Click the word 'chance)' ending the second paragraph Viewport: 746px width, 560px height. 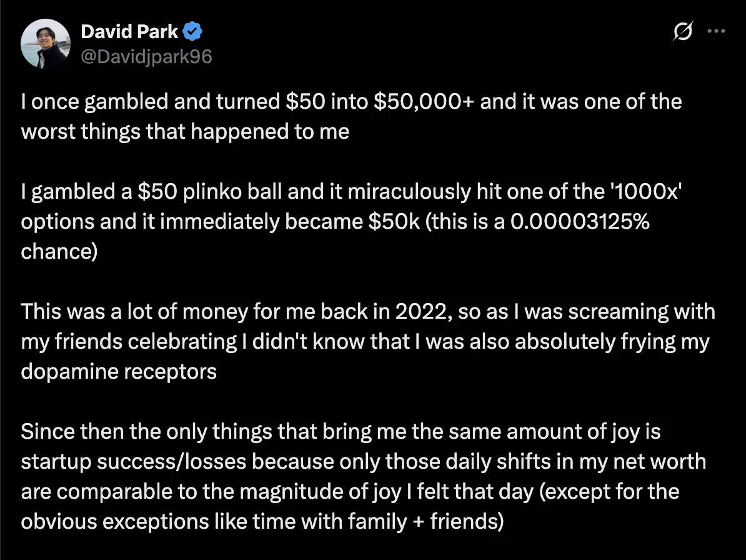pyautogui.click(x=59, y=252)
